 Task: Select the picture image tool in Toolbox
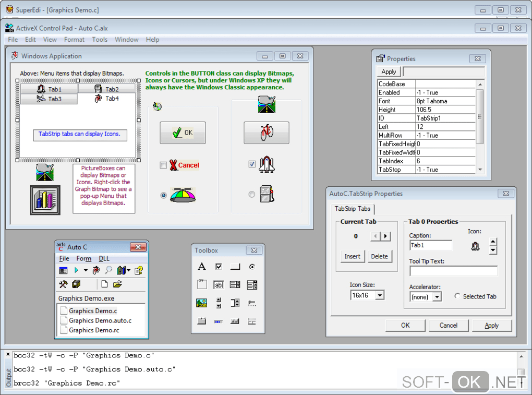coord(201,303)
